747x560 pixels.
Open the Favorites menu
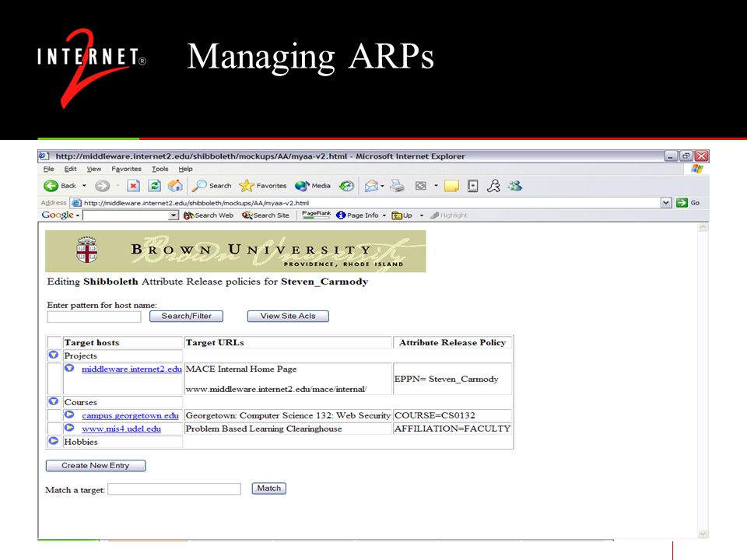[x=126, y=169]
